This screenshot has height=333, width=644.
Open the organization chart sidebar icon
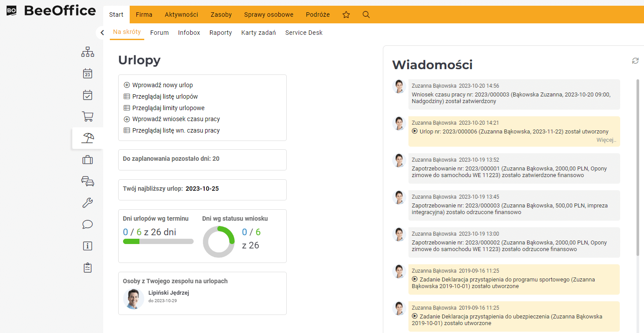pyautogui.click(x=88, y=52)
